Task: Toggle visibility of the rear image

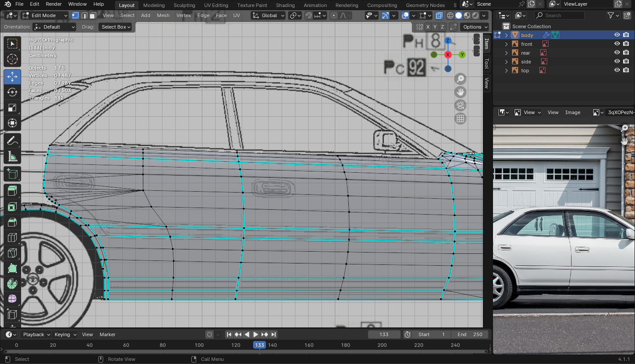Action: pyautogui.click(x=617, y=53)
